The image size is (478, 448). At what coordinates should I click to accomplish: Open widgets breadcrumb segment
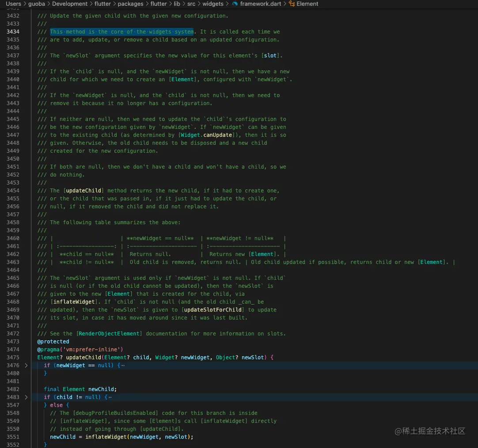point(213,4)
